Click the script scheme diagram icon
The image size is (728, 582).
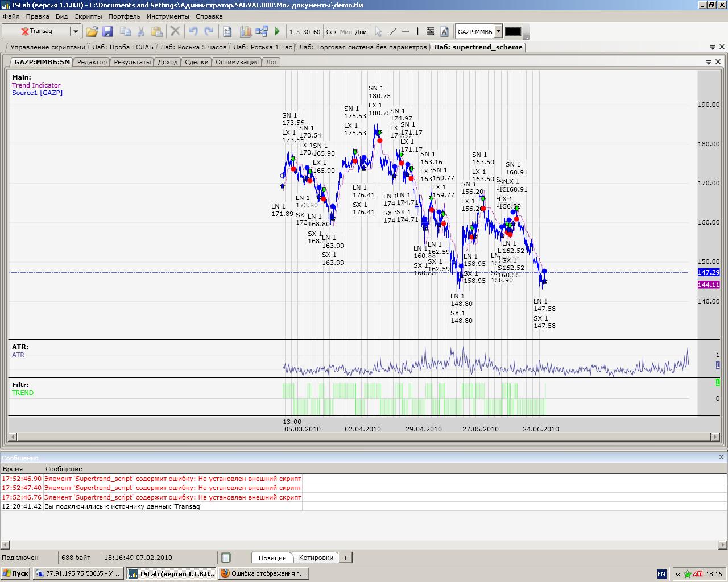[262, 32]
